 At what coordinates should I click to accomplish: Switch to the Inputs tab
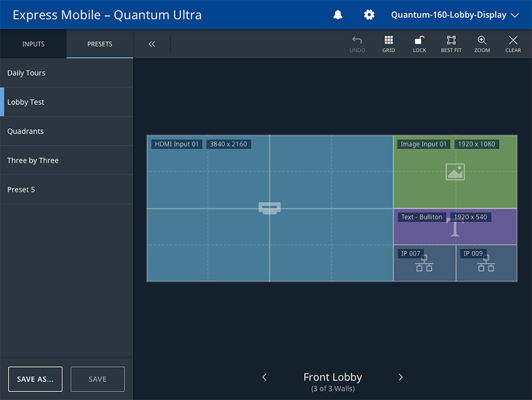click(33, 44)
